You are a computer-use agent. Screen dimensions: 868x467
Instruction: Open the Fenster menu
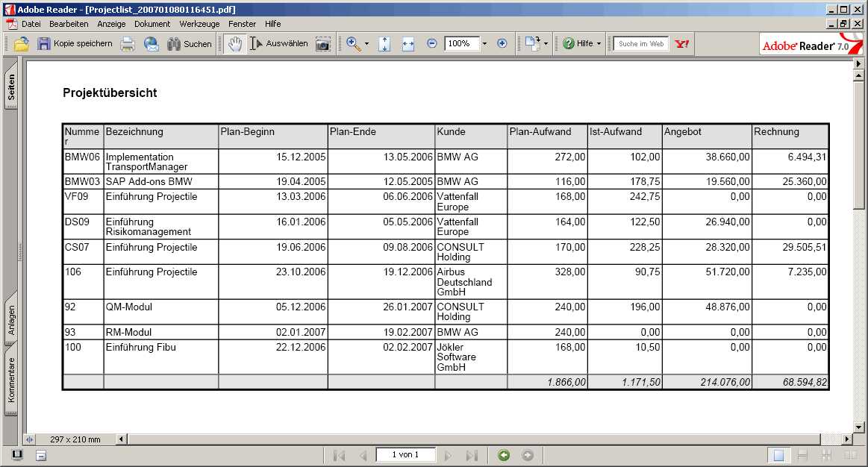(242, 24)
